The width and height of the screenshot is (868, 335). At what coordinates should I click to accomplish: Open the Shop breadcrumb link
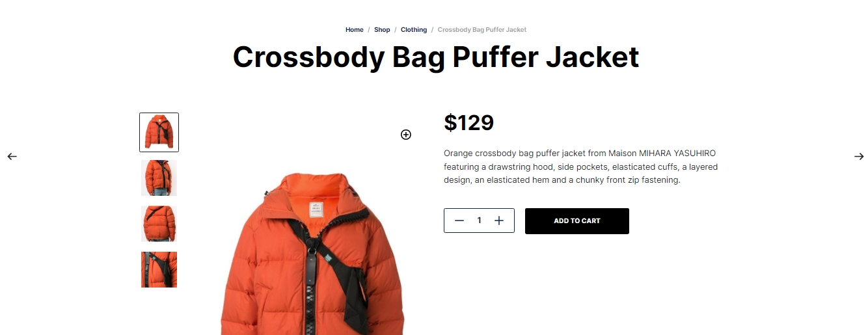point(382,30)
